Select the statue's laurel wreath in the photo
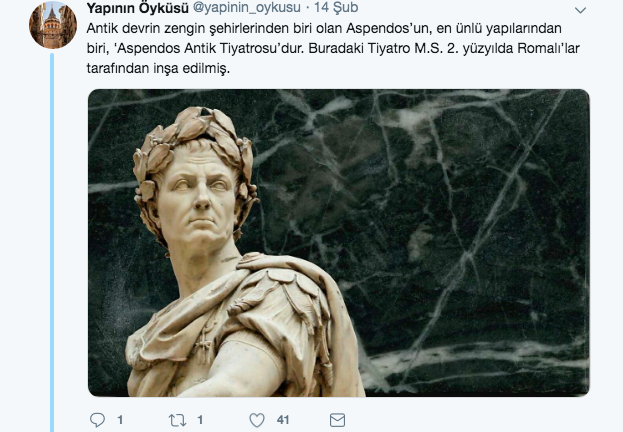This screenshot has width=623, height=432. point(193,155)
